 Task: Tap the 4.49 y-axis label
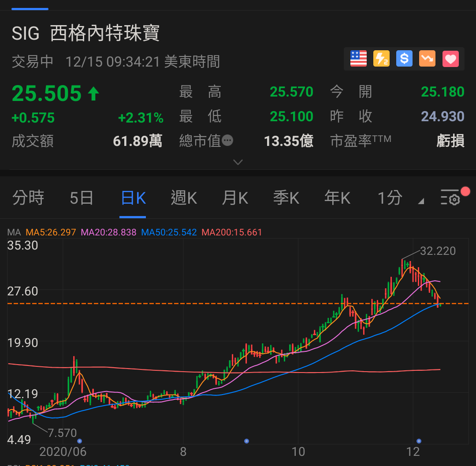(x=19, y=440)
